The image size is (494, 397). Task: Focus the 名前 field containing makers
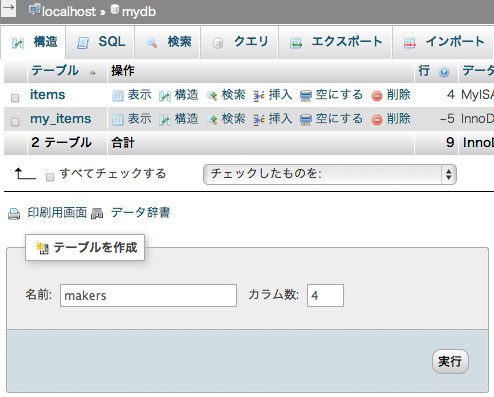148,295
